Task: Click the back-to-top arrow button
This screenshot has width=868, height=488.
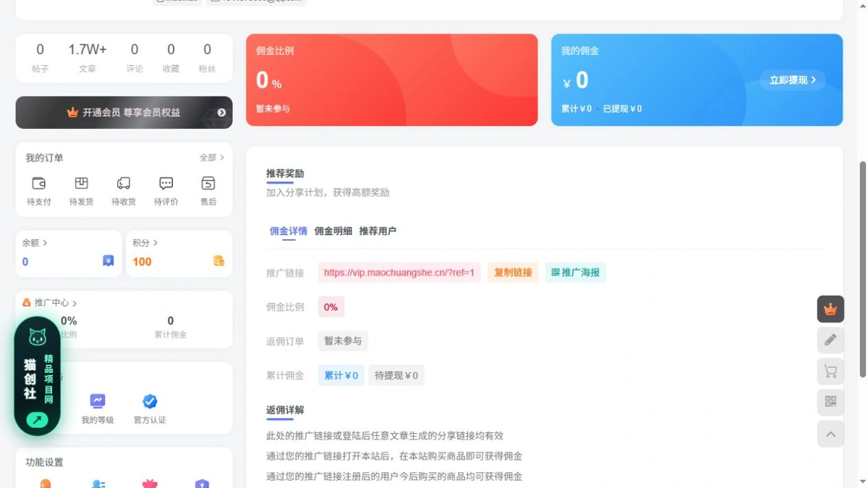Action: (x=830, y=434)
